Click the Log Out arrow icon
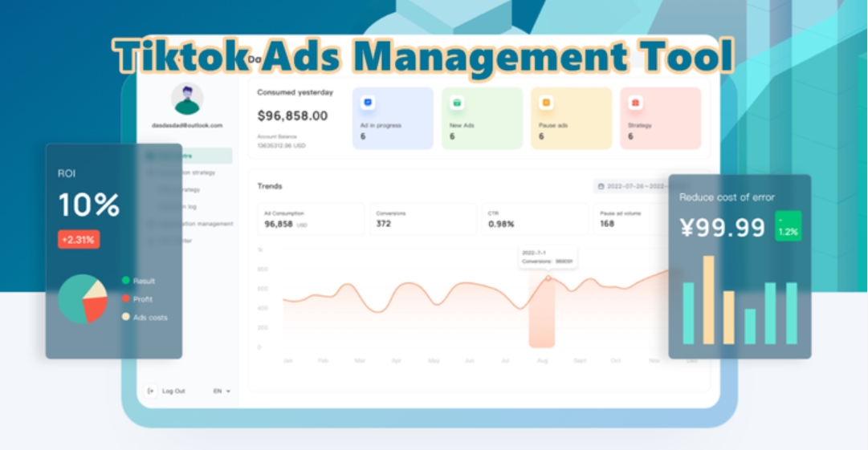Image resolution: width=868 pixels, height=450 pixels. click(x=151, y=391)
